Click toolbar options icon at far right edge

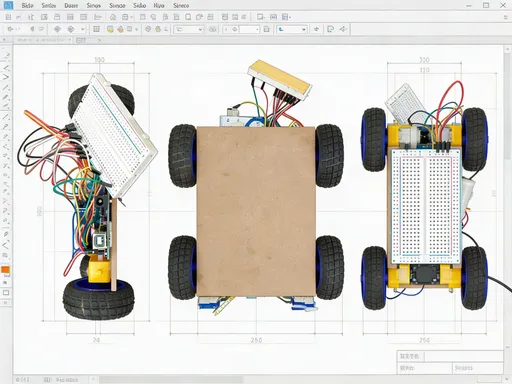[506, 17]
